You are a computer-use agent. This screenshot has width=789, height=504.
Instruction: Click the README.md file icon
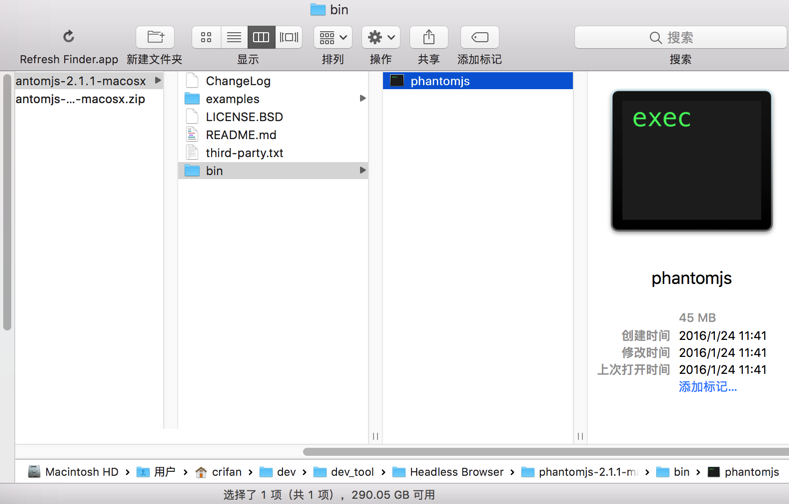coord(192,135)
